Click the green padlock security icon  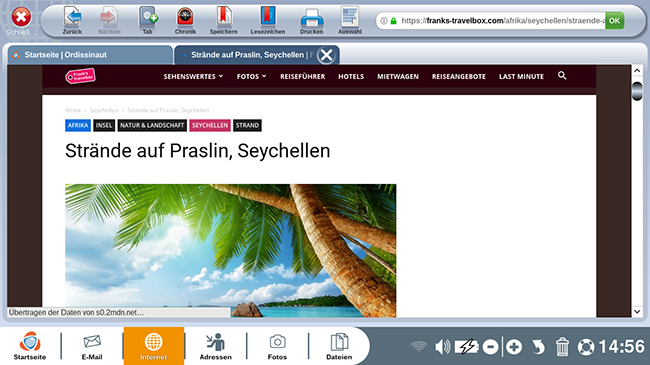(393, 21)
